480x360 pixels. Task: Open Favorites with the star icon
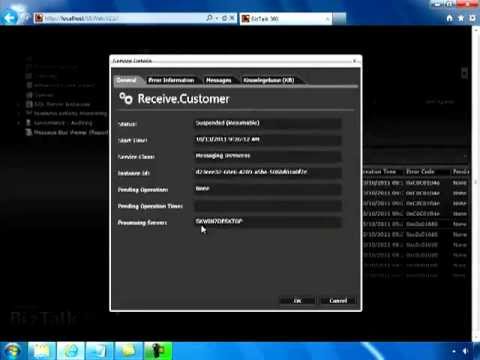[x=461, y=19]
